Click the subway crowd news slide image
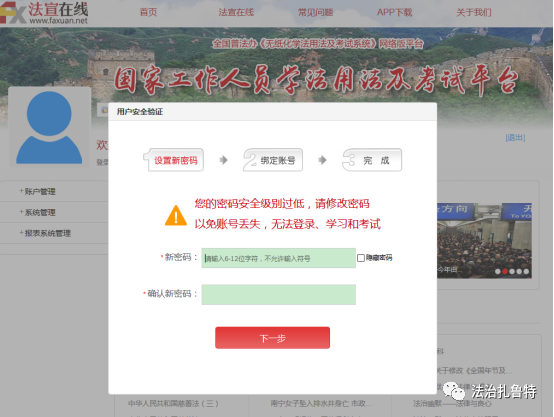 [484, 240]
